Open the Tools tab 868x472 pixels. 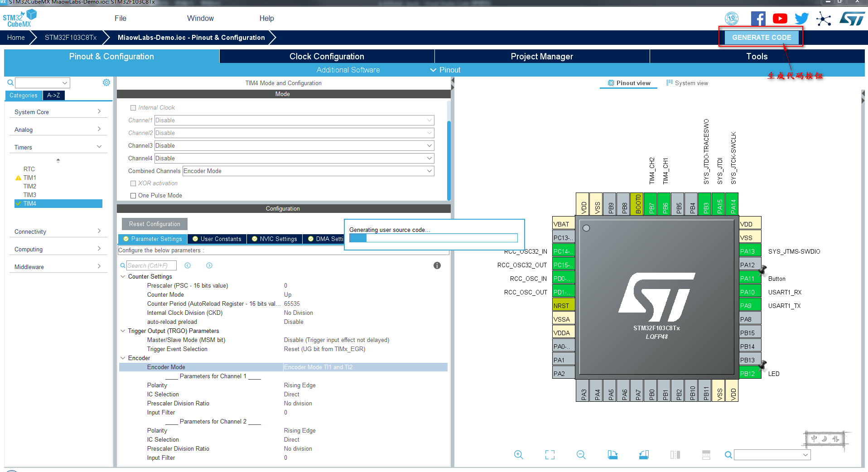[757, 56]
